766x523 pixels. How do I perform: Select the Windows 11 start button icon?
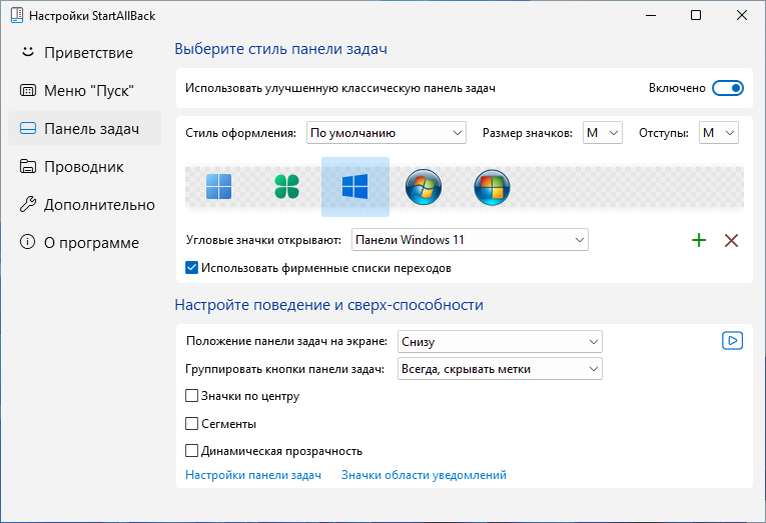(x=218, y=187)
